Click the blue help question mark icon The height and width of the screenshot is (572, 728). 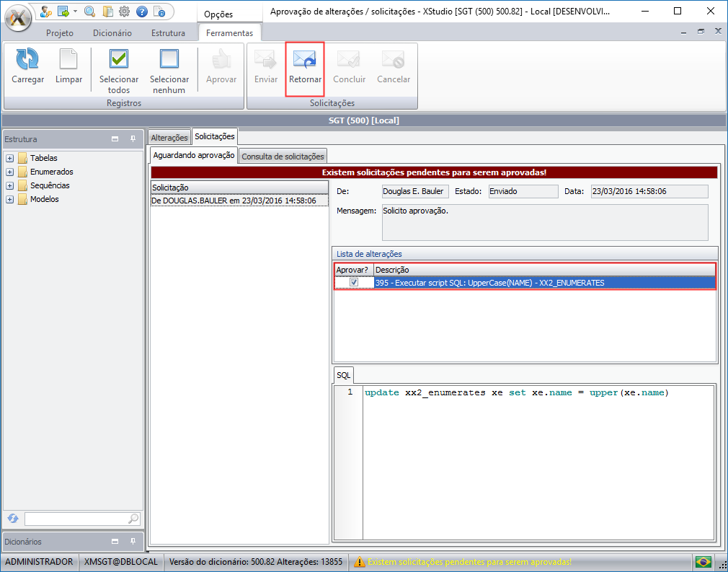coord(142,12)
